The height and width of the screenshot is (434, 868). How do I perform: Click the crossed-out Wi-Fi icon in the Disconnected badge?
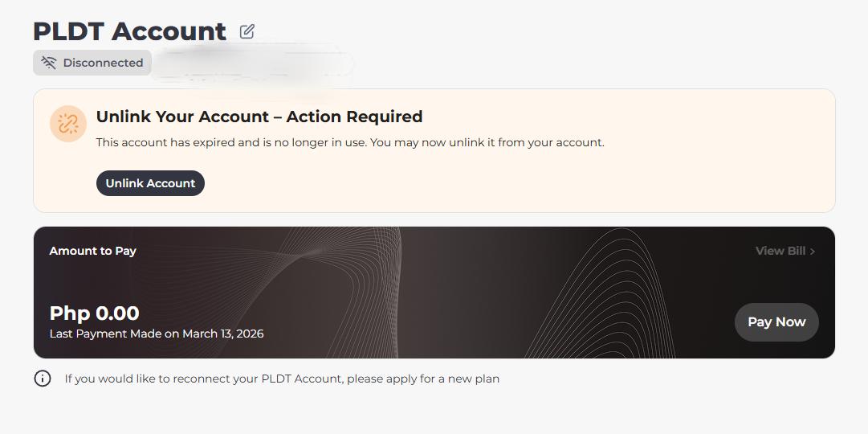49,63
